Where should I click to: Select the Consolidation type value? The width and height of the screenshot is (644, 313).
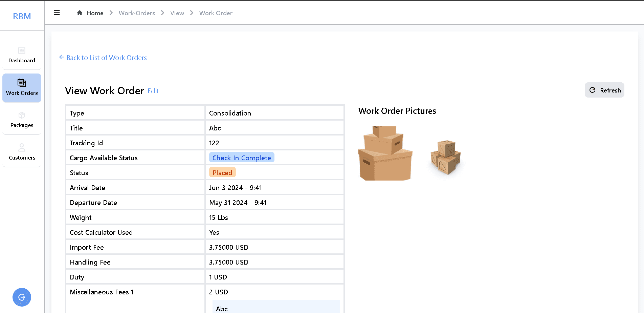(x=230, y=113)
